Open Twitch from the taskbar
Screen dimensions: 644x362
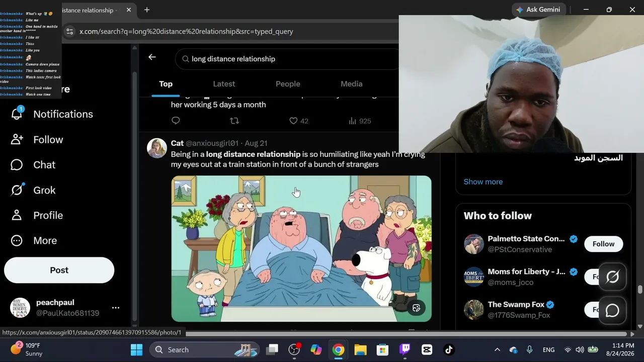point(405,349)
